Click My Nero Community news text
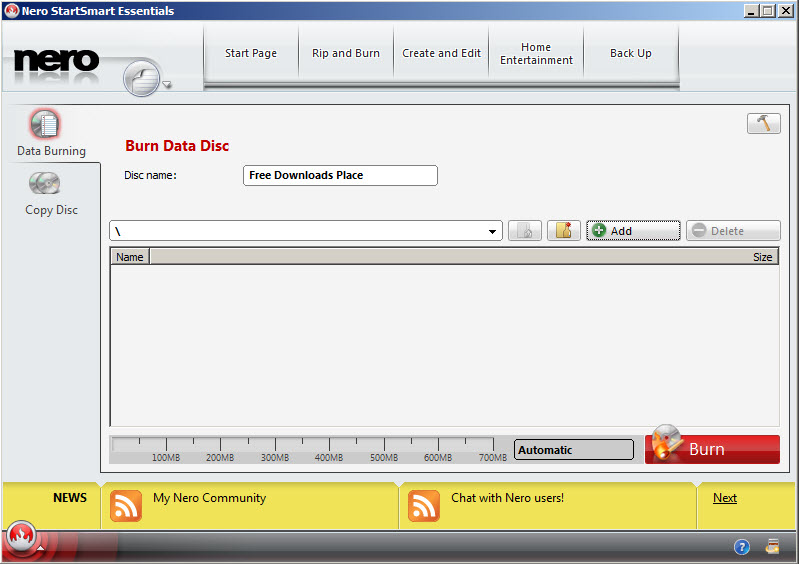799x564 pixels. (209, 498)
